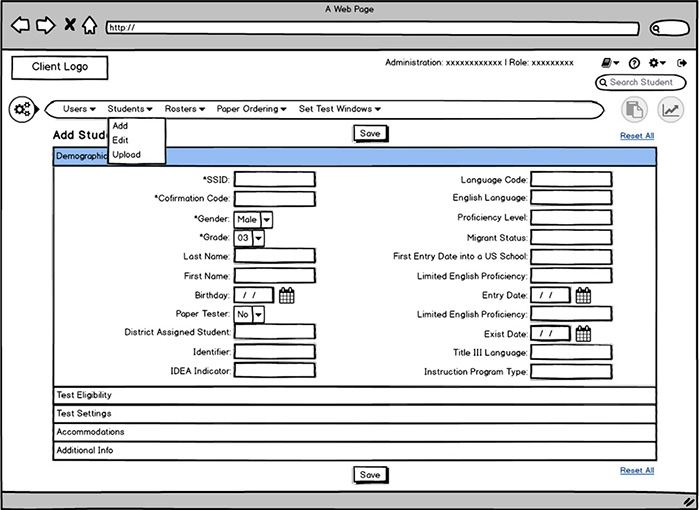Expand the Additional Info section
The width and height of the screenshot is (700, 510).
tap(355, 451)
